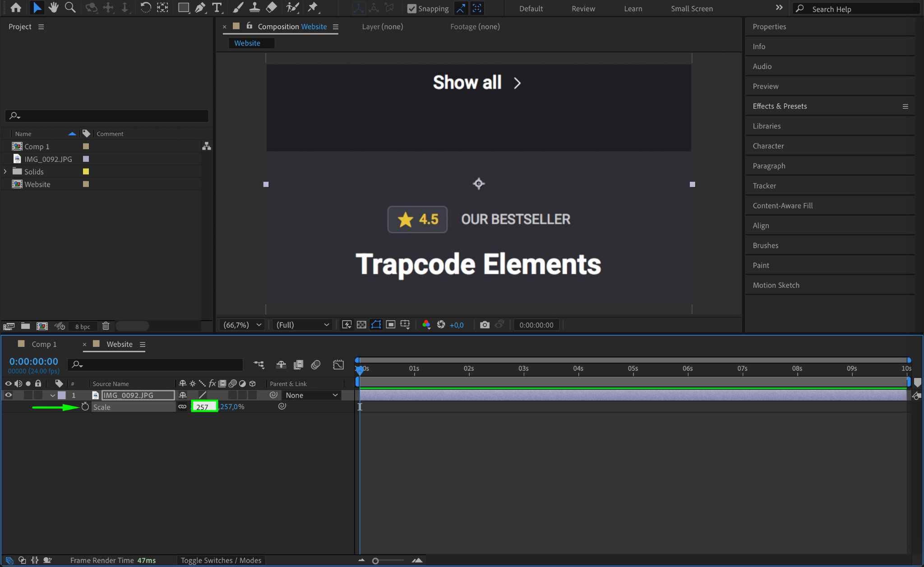Toggle the Scale stopwatch for keyframing
The image size is (924, 567).
(x=85, y=407)
